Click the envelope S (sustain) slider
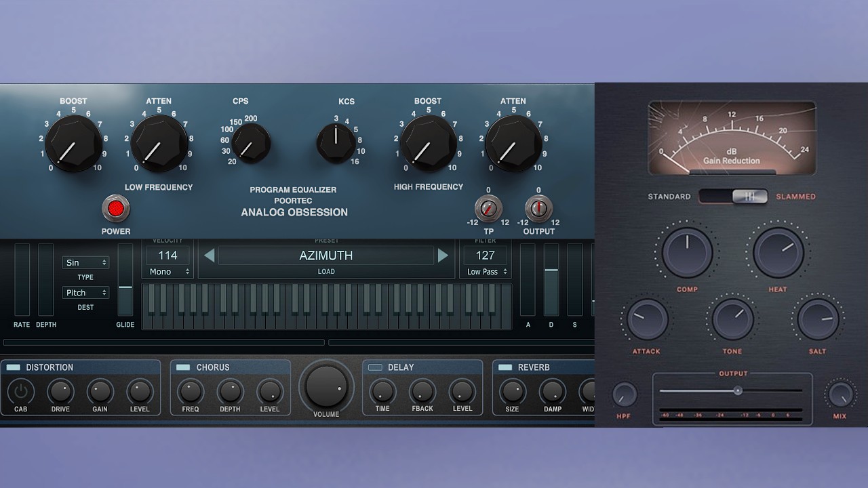The width and height of the screenshot is (868, 488). pyautogui.click(x=575, y=279)
